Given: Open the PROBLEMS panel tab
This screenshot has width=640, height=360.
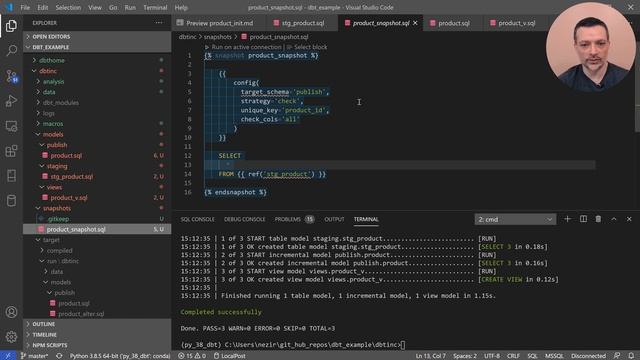Looking at the screenshot, I should [294, 220].
